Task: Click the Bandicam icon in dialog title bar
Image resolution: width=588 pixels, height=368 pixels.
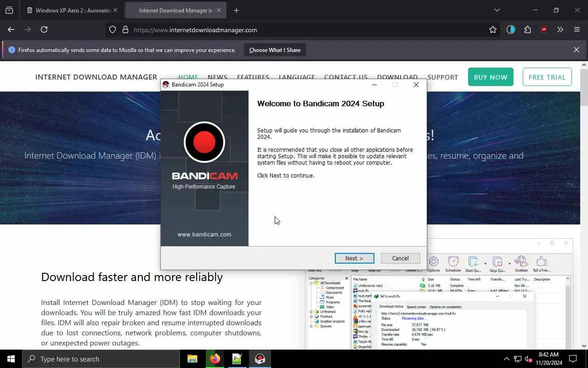Action: pyautogui.click(x=166, y=85)
